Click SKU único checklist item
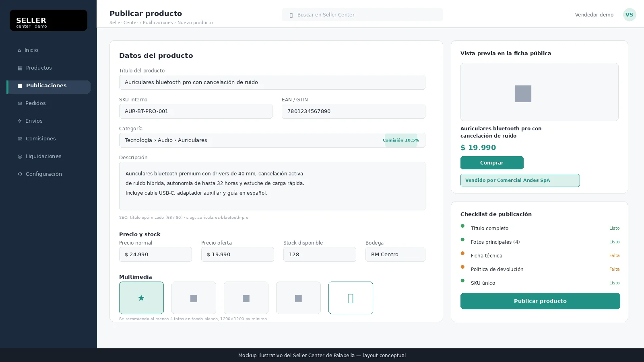The height and width of the screenshot is (362, 644). click(x=540, y=283)
